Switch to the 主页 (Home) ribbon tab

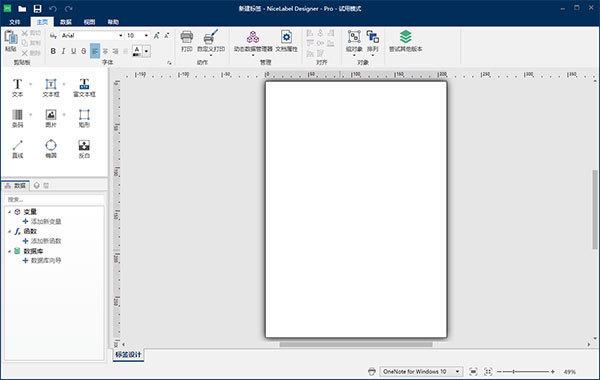pyautogui.click(x=42, y=22)
